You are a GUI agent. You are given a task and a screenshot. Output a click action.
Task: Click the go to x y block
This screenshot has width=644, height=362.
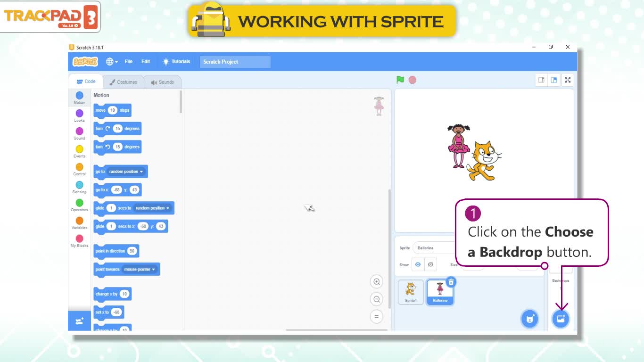(x=117, y=190)
